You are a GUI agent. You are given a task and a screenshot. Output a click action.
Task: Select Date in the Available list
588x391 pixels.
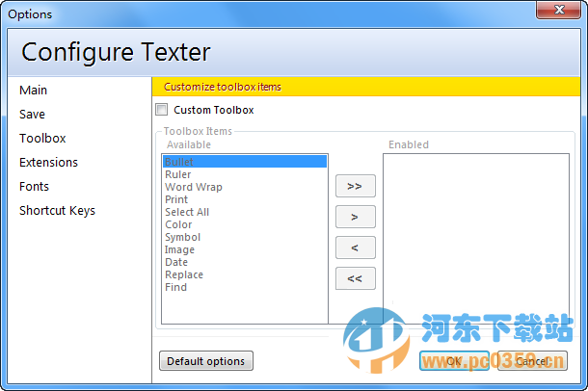pos(245,262)
